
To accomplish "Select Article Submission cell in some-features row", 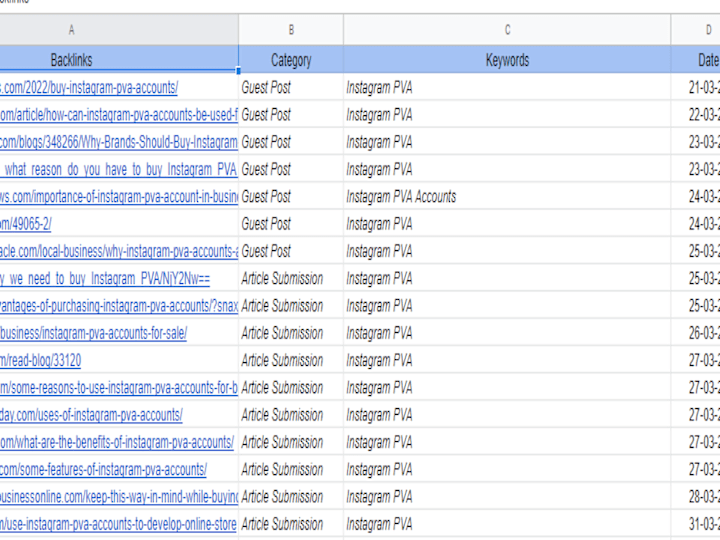I will tap(291, 469).
